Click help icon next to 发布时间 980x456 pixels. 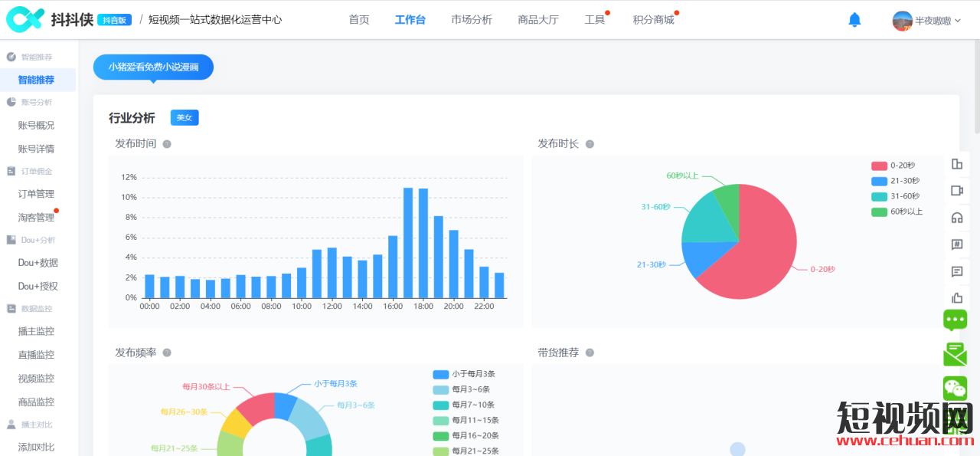click(167, 144)
